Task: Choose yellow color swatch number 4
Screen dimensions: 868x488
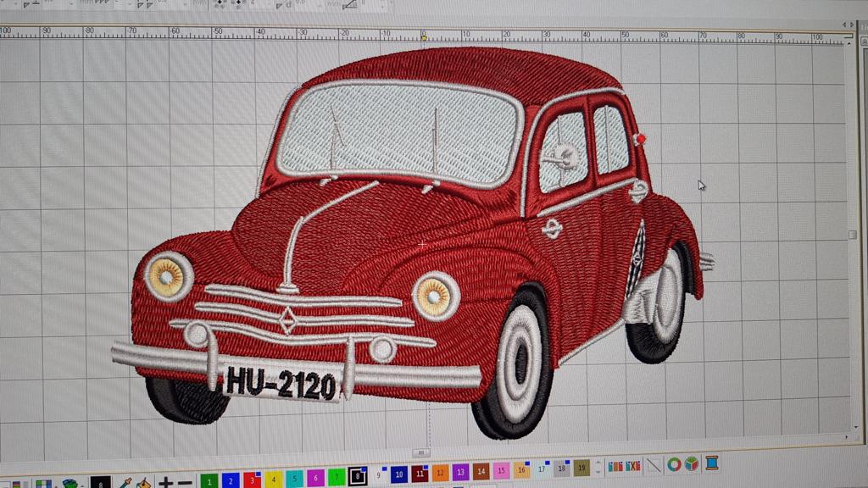Action: (x=273, y=479)
